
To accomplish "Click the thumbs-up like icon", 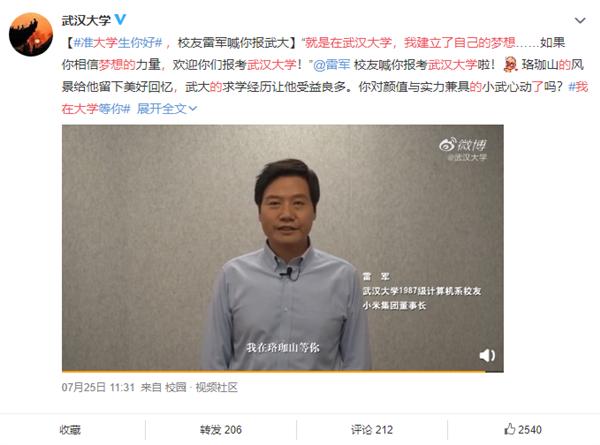I will [509, 429].
